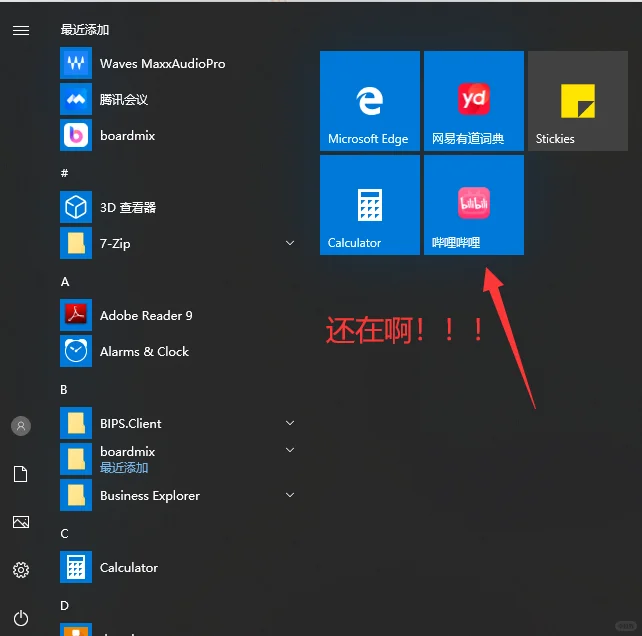The image size is (642, 636).
Task: Open Settings gear in the sidebar
Action: [x=21, y=570]
